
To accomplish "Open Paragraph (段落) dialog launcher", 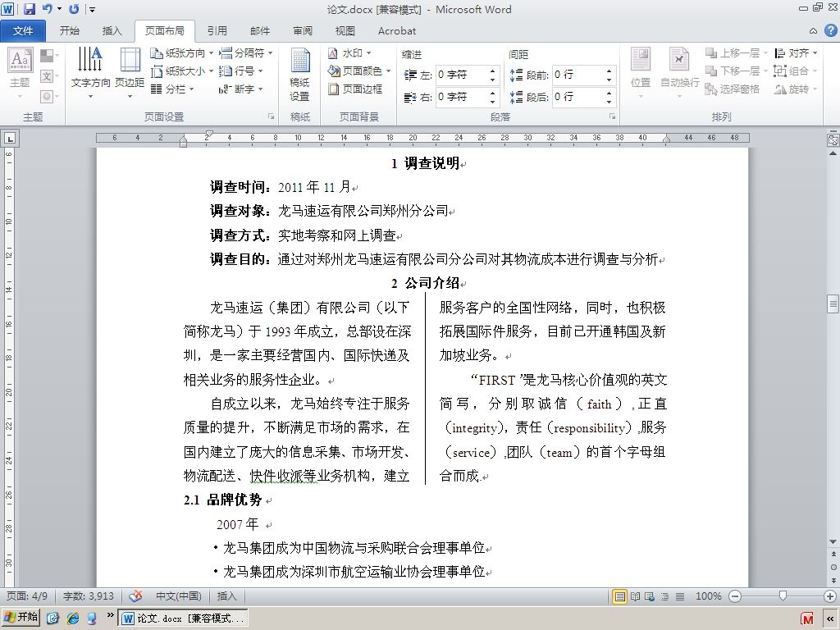I will (612, 116).
